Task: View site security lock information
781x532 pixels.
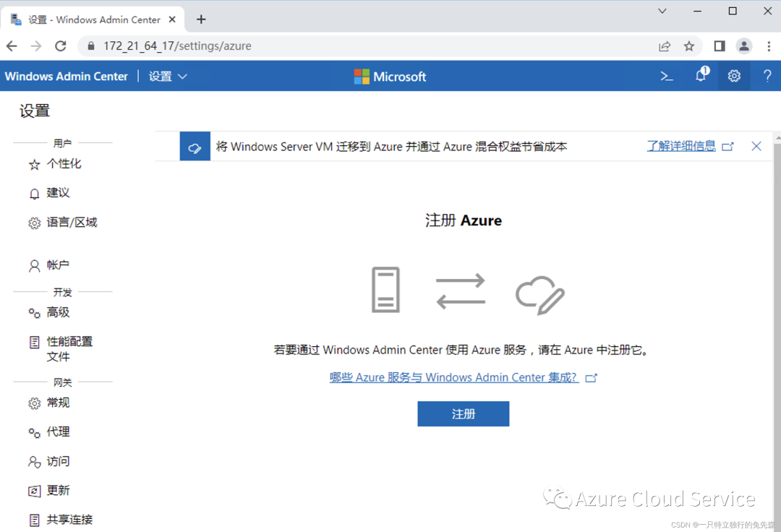Action: tap(90, 46)
